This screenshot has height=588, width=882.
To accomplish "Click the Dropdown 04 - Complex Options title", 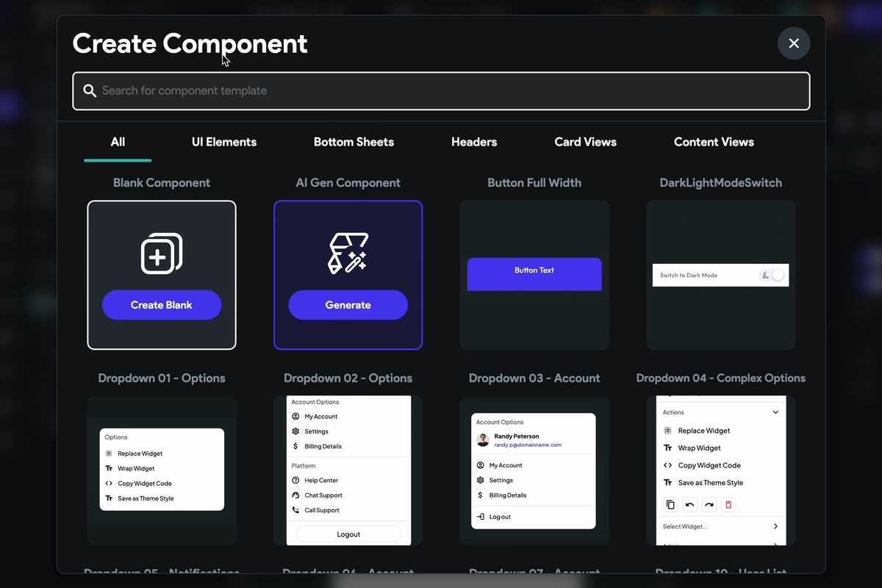I will (x=721, y=378).
